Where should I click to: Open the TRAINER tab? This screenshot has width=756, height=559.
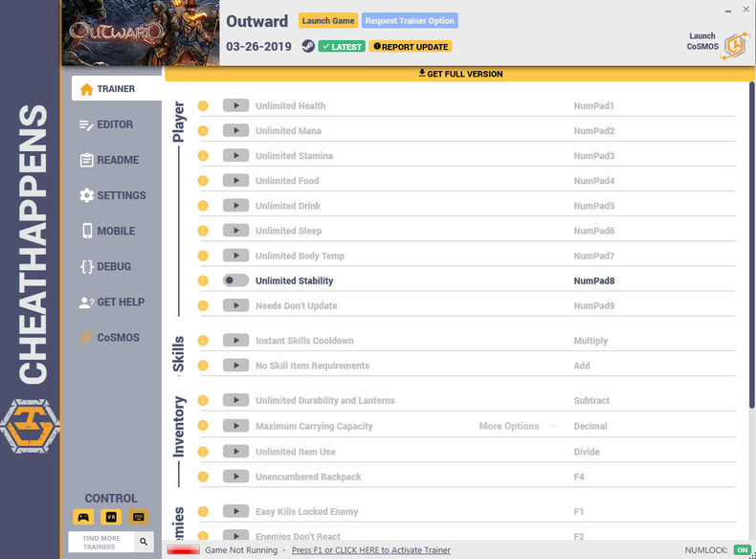(116, 88)
